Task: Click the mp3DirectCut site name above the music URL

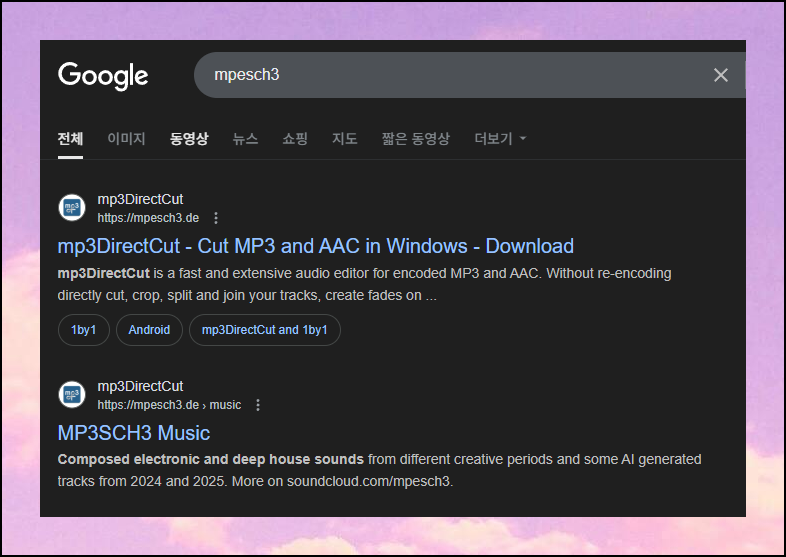Action: pos(140,387)
